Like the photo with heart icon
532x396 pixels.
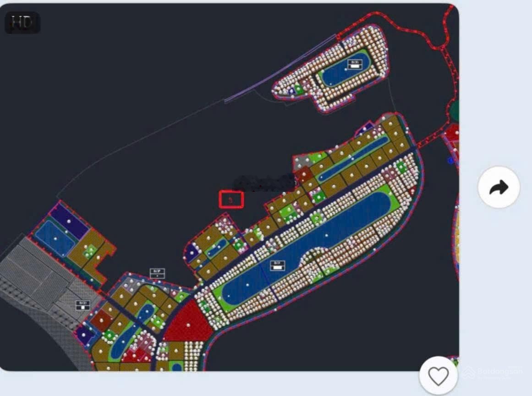(x=439, y=376)
